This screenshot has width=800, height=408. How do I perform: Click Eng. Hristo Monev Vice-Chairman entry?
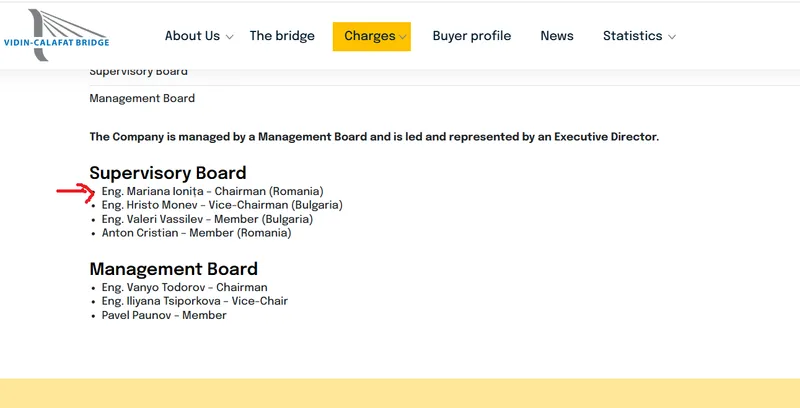click(x=222, y=205)
